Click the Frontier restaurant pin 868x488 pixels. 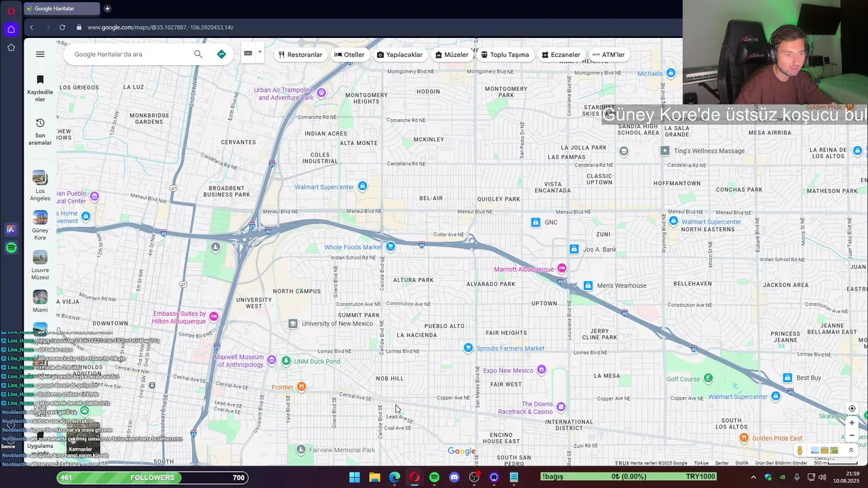coord(301,386)
